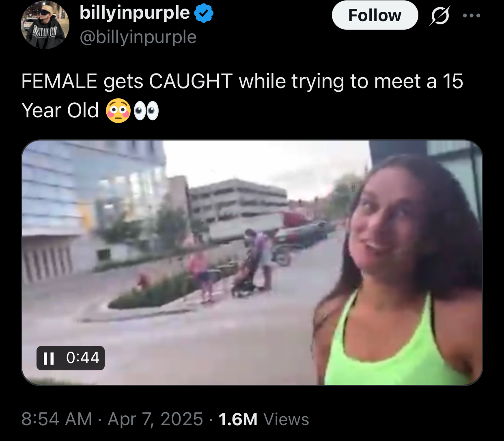Viewport: 504px width, 441px height.
Task: Open the three-dot more options menu
Action: [472, 16]
